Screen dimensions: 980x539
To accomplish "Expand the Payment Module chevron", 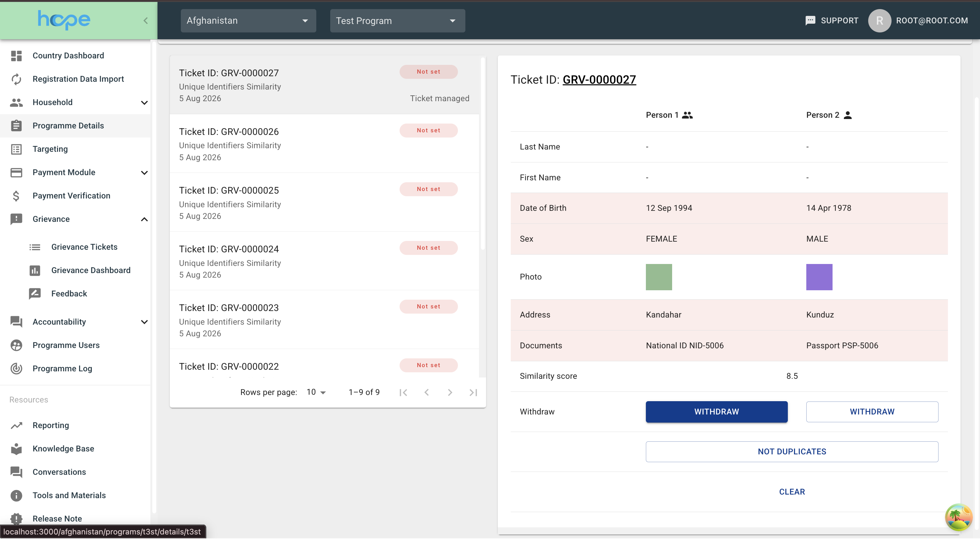I will tap(144, 173).
